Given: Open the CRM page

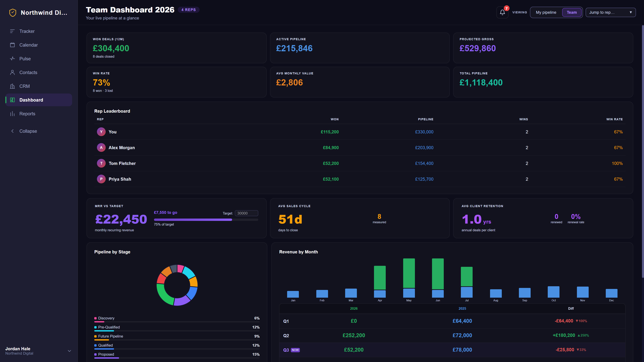Looking at the screenshot, I should pyautogui.click(x=39, y=86).
